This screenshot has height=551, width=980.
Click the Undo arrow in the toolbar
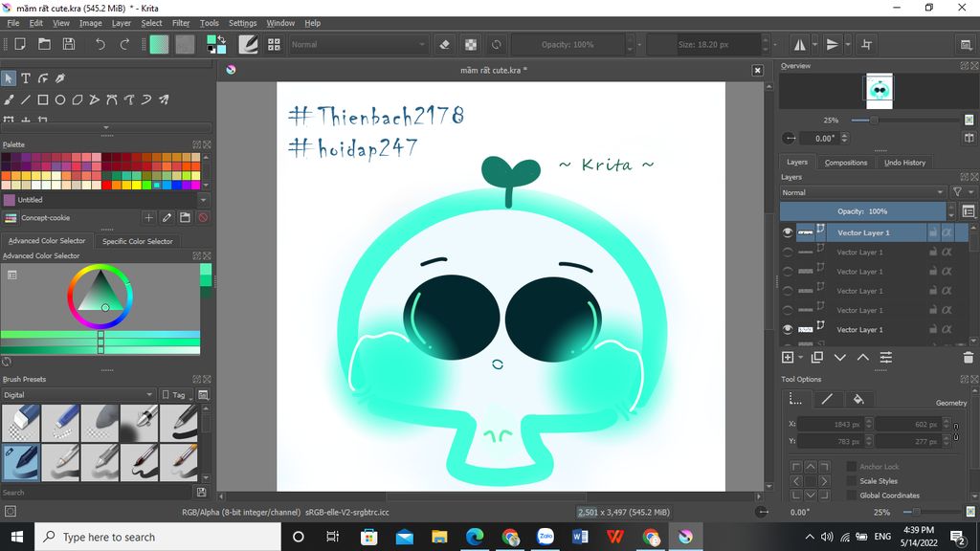tap(100, 44)
